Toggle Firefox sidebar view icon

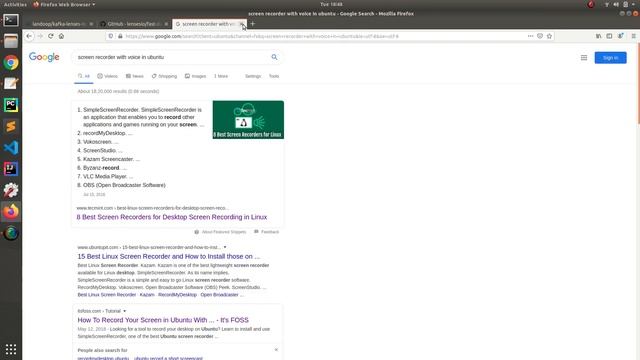(x=609, y=36)
